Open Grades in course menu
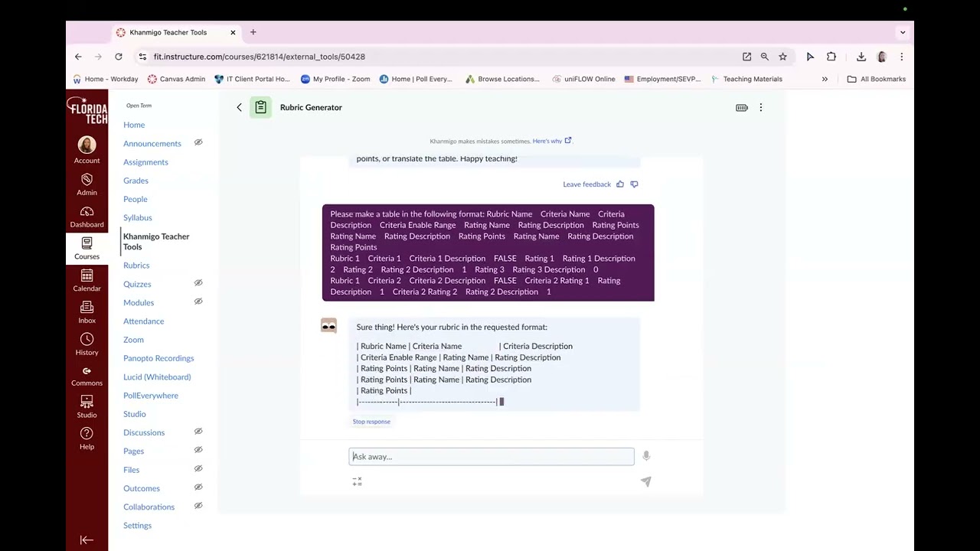This screenshot has height=551, width=980. coord(136,181)
